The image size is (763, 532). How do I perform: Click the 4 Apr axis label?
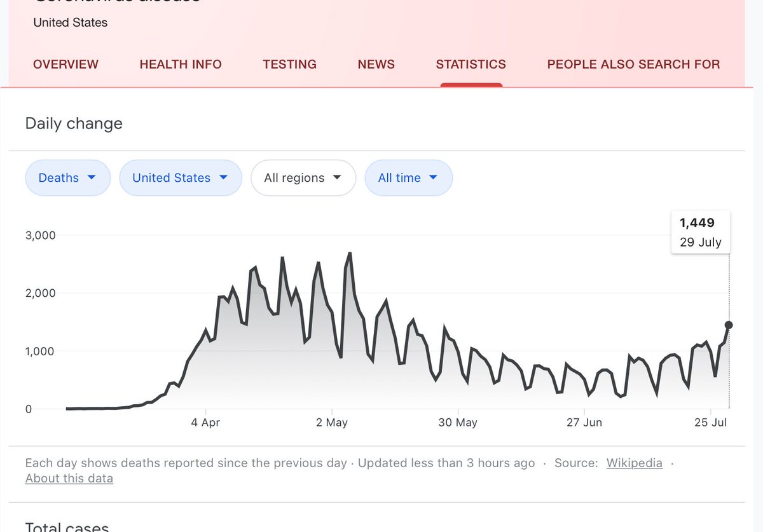(205, 422)
